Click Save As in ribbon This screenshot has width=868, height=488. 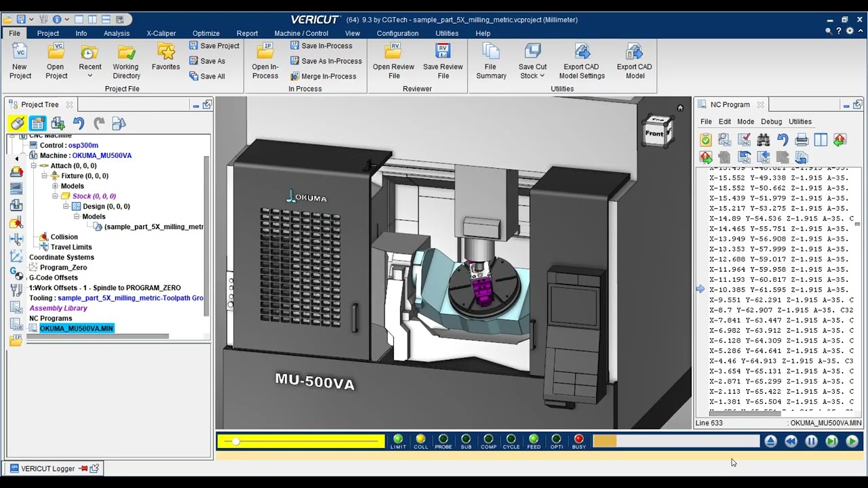(x=207, y=61)
